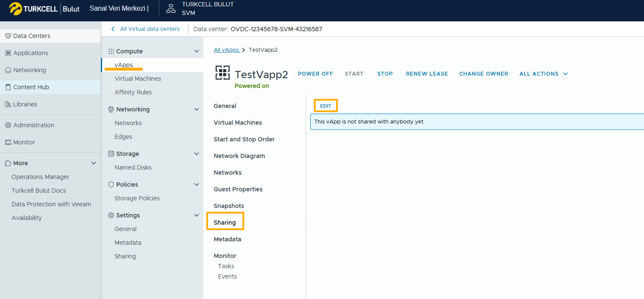Switch to Network Diagram tab

239,156
